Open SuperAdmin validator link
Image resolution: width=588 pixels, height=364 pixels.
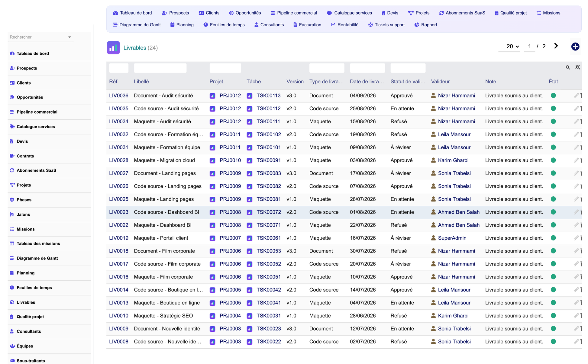coord(452,238)
